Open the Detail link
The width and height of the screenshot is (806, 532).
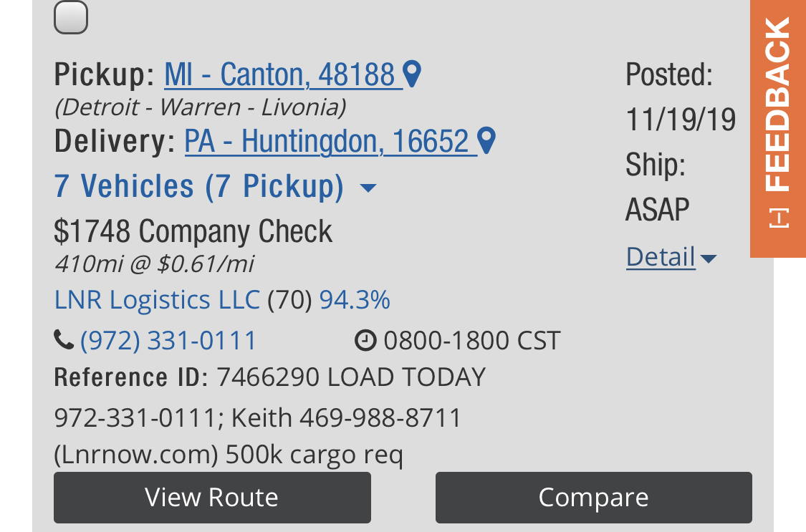[661, 257]
